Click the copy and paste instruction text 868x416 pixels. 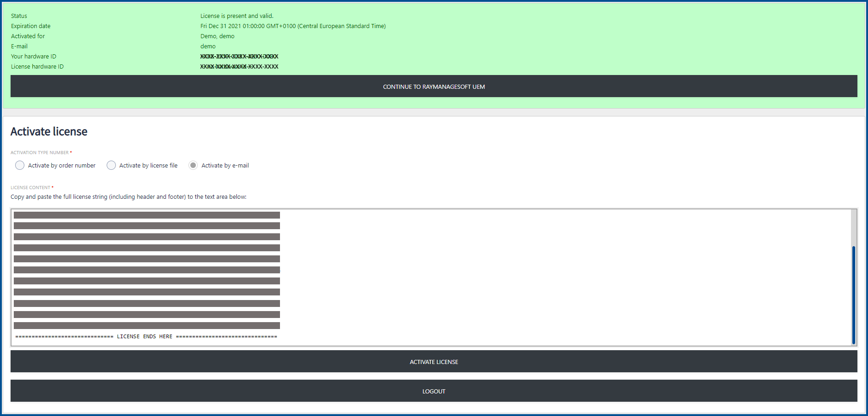pyautogui.click(x=128, y=197)
